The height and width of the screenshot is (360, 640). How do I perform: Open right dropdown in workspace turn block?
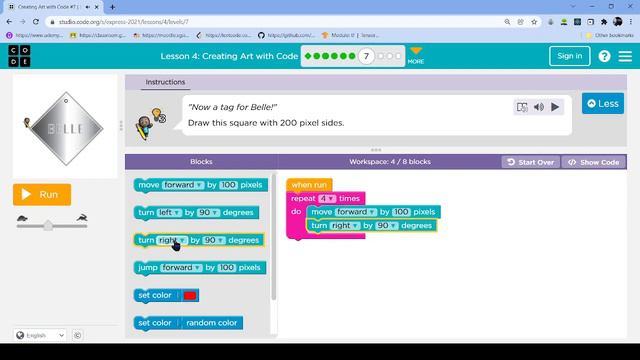pos(345,226)
